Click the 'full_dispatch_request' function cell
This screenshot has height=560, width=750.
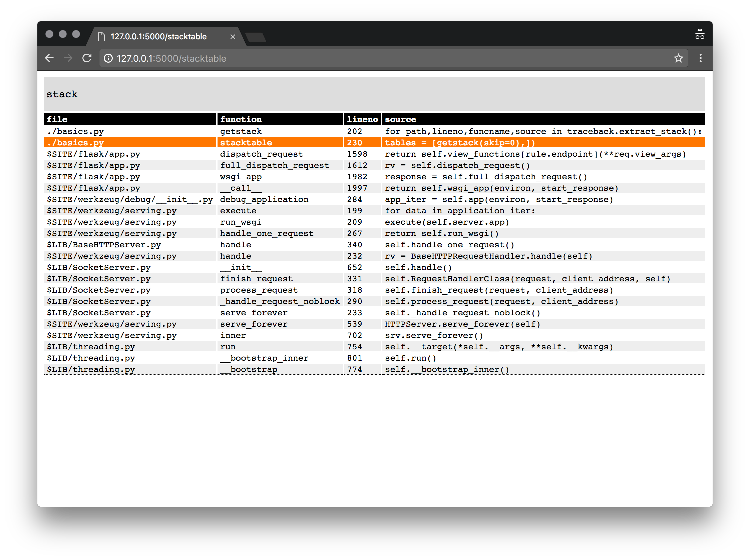coord(280,165)
